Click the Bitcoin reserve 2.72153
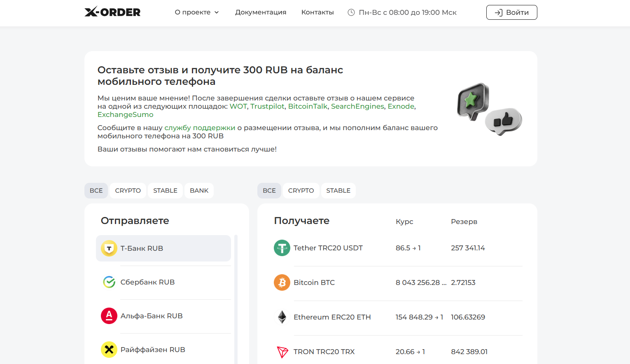 point(463,282)
